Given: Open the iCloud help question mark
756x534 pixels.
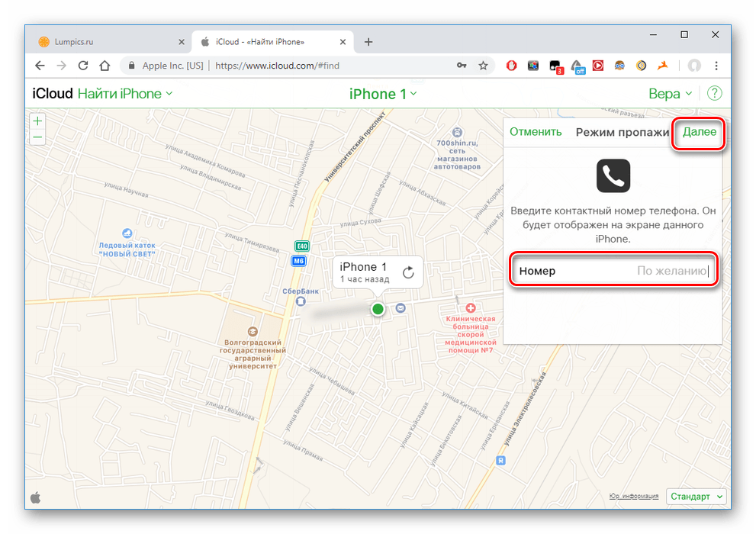Looking at the screenshot, I should pyautogui.click(x=715, y=93).
